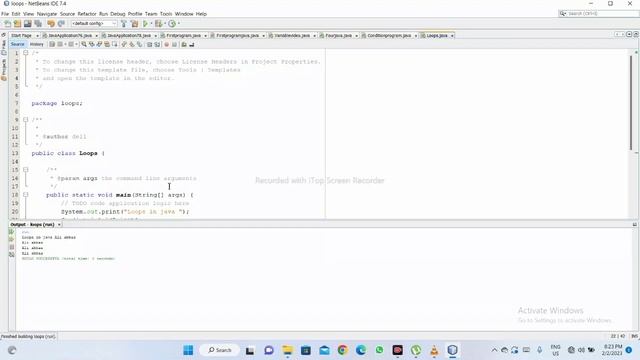Click the Build Project hammer icon
This screenshot has height=360, width=640.
click(x=124, y=24)
